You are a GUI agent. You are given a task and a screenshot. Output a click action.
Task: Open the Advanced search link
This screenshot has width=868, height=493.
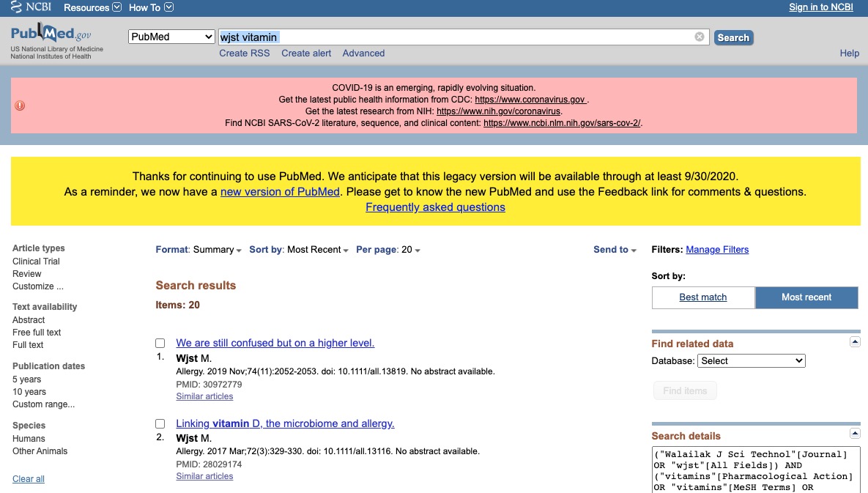click(x=363, y=53)
